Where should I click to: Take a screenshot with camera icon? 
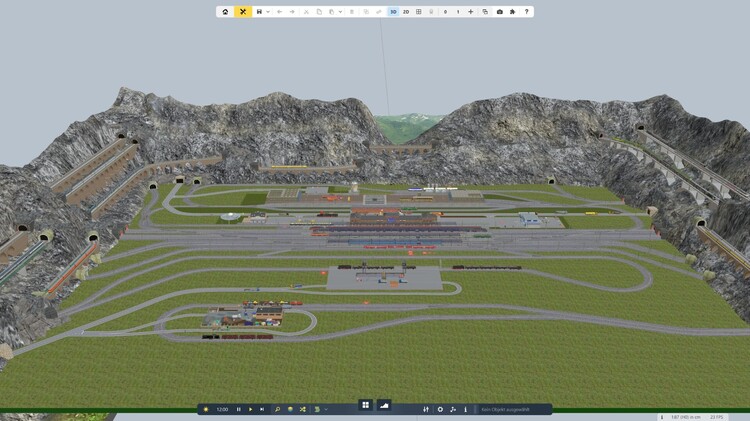(x=500, y=11)
